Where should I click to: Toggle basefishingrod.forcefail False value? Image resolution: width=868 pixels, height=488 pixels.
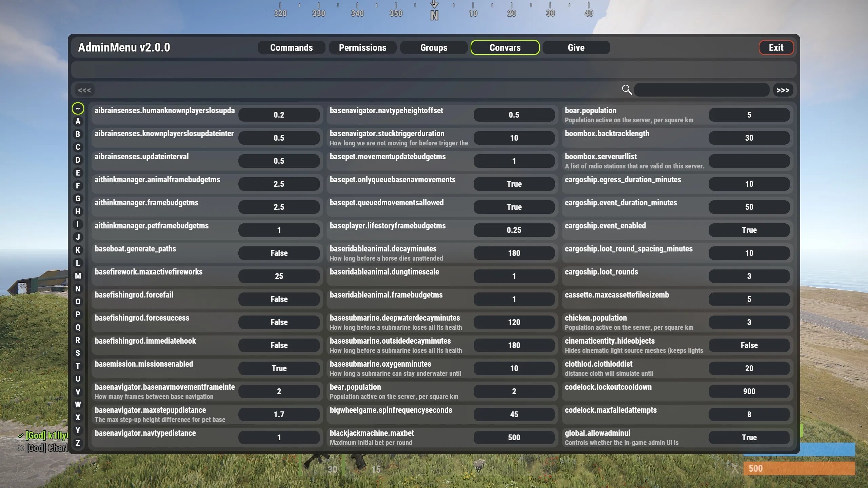coord(279,299)
